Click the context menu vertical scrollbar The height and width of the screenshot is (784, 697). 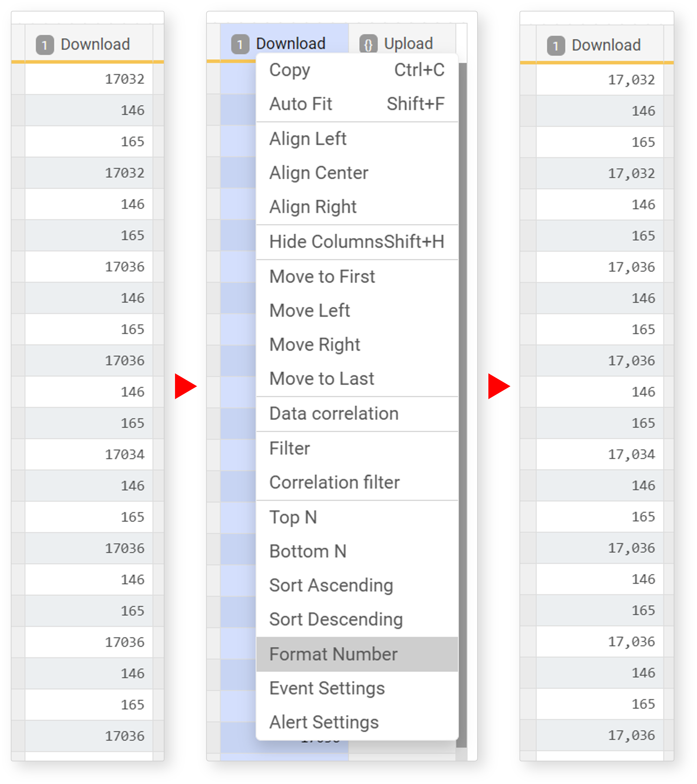[x=463, y=403]
